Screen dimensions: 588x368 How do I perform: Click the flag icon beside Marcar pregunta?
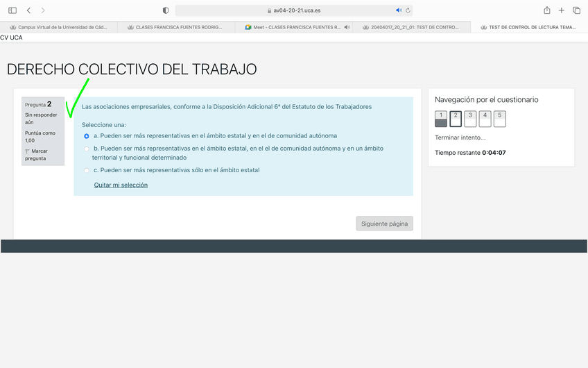27,151
